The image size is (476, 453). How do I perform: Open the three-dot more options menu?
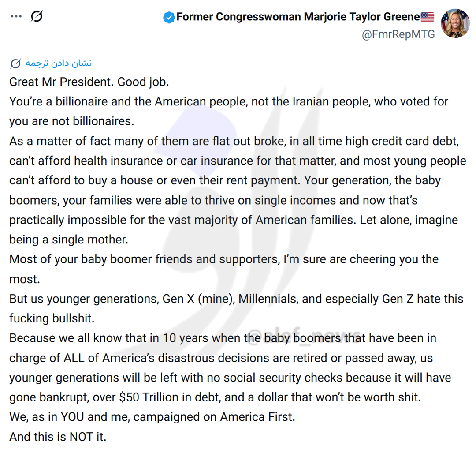coord(16,17)
